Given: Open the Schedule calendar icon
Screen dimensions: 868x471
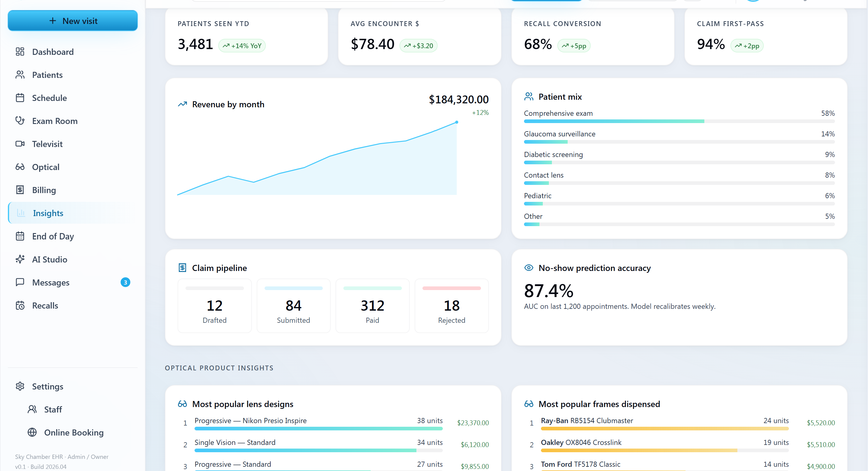Looking at the screenshot, I should [20, 98].
